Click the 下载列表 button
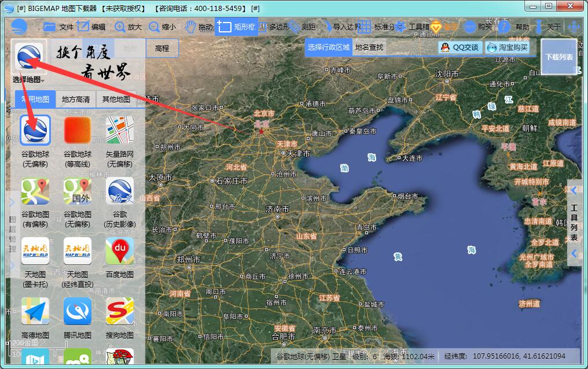 tap(559, 57)
